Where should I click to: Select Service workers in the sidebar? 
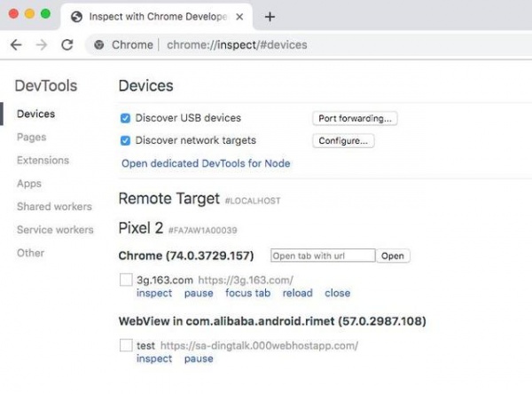pyautogui.click(x=55, y=230)
